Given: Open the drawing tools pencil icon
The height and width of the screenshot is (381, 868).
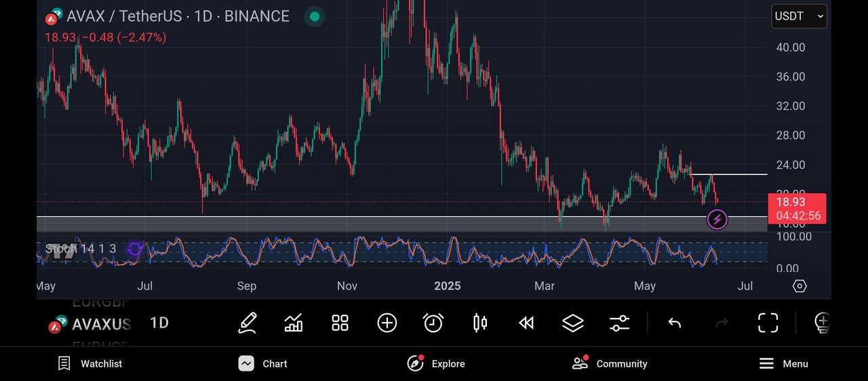Looking at the screenshot, I should point(248,323).
